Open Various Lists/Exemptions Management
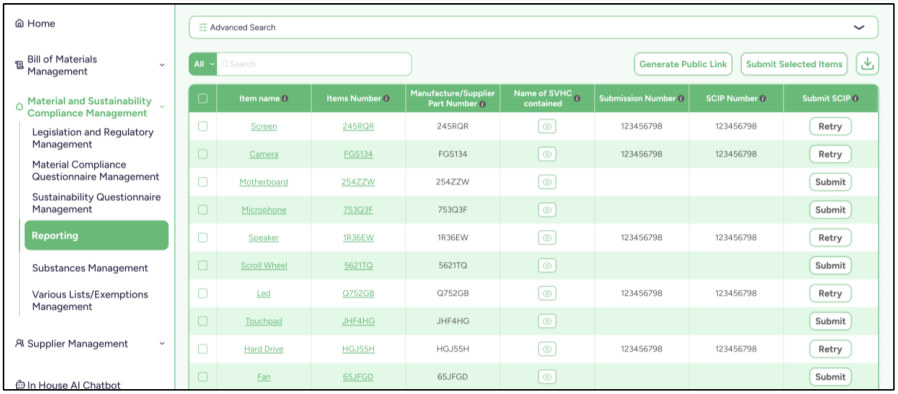The image size is (898, 394). 90,301
